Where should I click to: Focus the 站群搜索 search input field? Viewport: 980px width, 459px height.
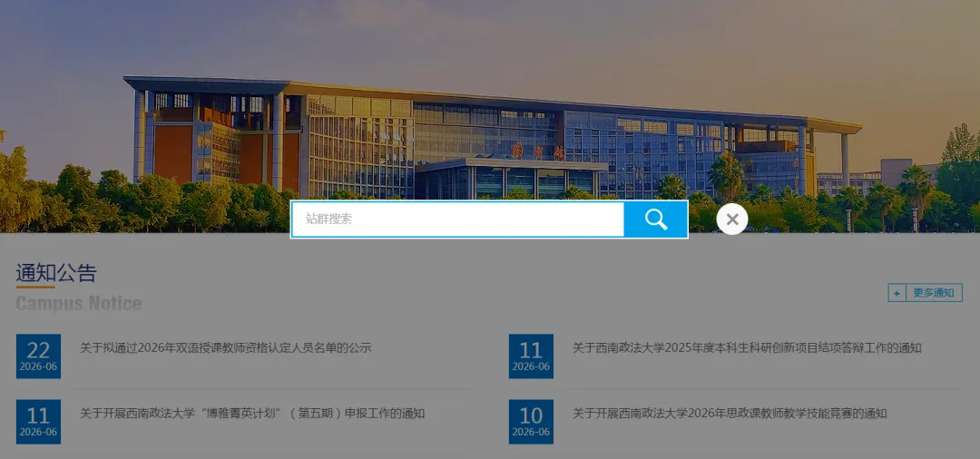pos(457,220)
